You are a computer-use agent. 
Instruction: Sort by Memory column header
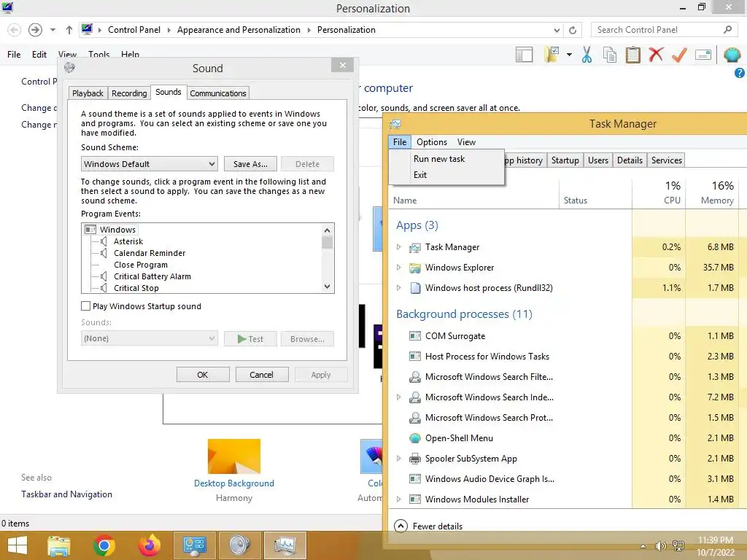coord(713,192)
